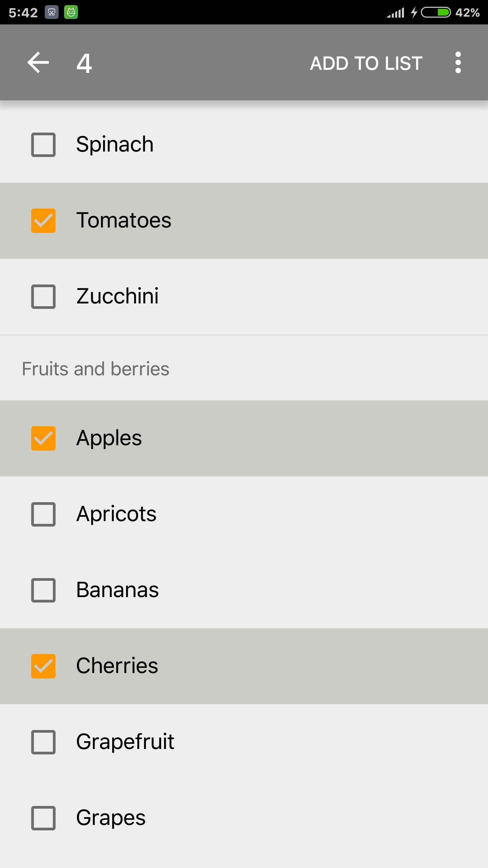Tap the signal strength icon
This screenshot has width=488, height=868.
396,13
